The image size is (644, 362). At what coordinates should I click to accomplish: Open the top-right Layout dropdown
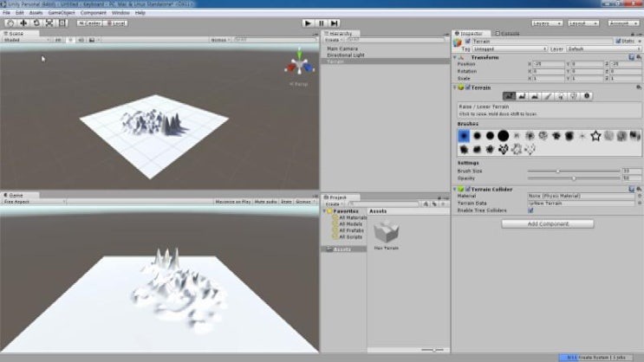point(583,23)
